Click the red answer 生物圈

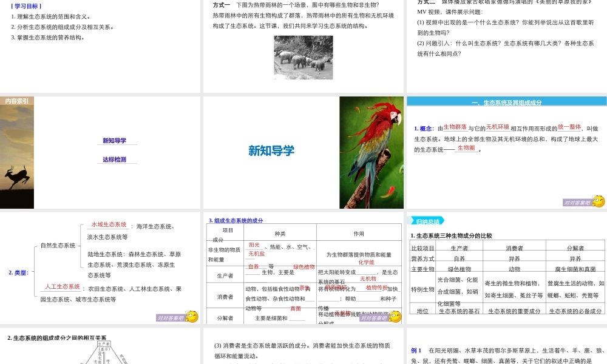click(x=466, y=148)
